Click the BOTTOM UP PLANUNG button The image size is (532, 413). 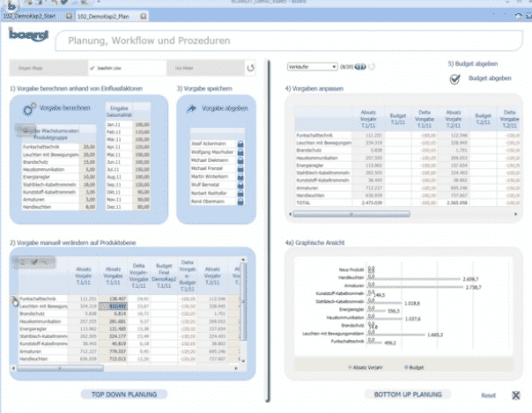[402, 395]
